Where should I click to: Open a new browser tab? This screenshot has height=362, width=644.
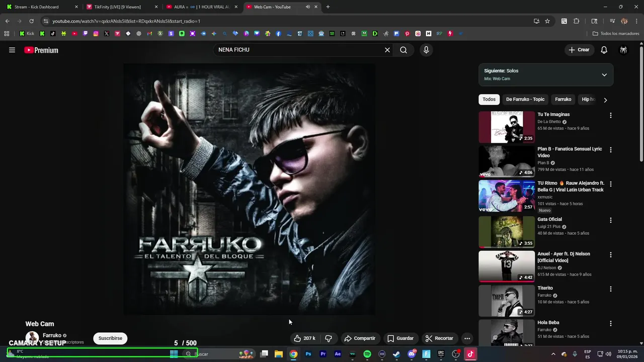(x=328, y=7)
